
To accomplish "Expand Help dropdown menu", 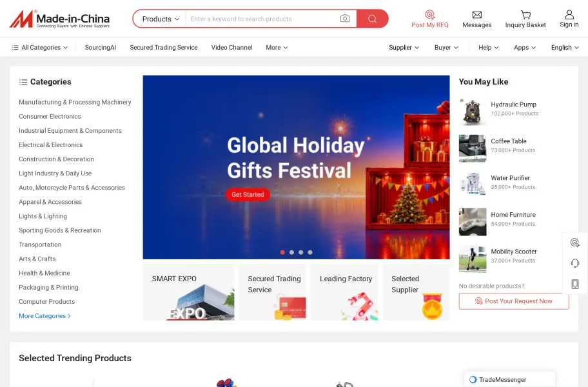I will [488, 47].
